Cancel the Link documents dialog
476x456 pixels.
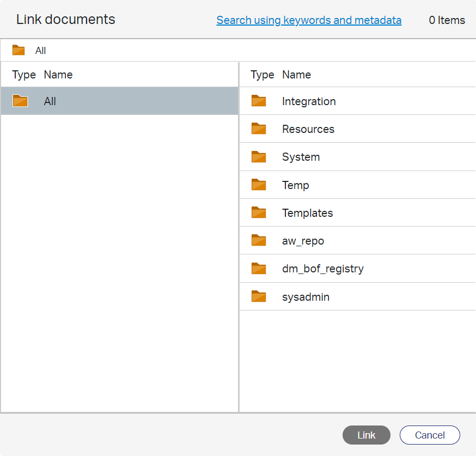(430, 435)
